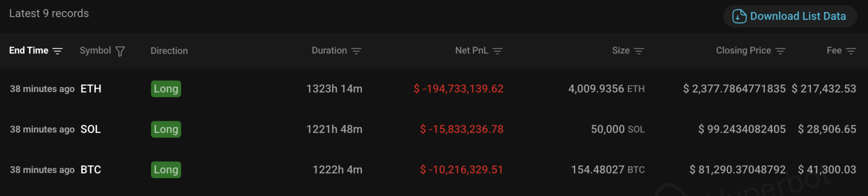This screenshot has width=868, height=196.
Task: Click the Long badge on the BTC row
Action: point(166,170)
